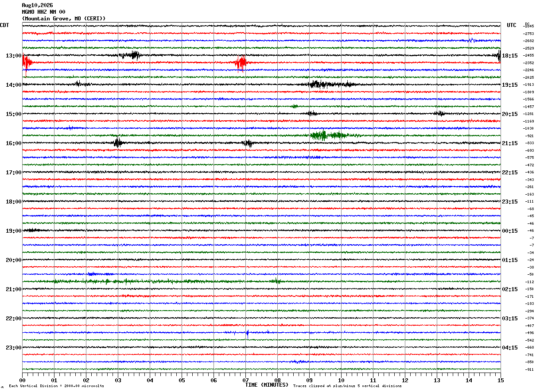Select the 07 minute tick label
Viewport: 536px width, 392px height.
click(245, 380)
